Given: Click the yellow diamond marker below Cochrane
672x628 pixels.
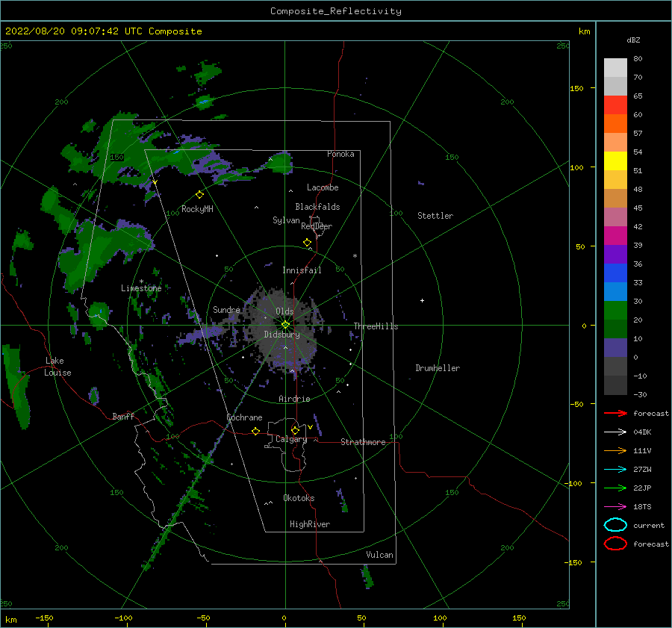Looking at the screenshot, I should [x=256, y=431].
